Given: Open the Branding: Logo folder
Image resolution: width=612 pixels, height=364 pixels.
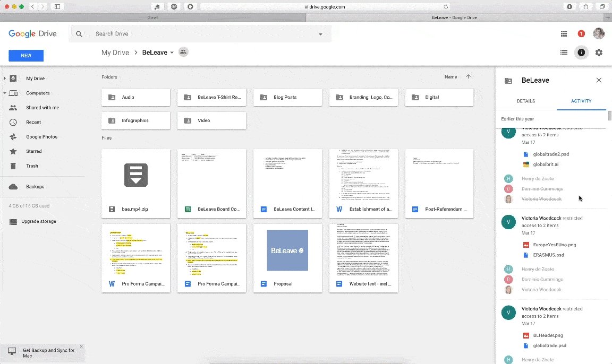Looking at the screenshot, I should 363,97.
